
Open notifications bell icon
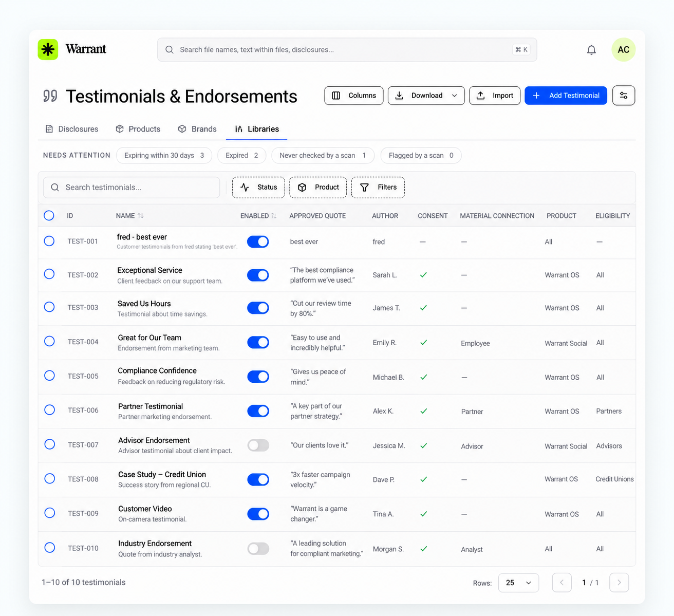coord(591,50)
